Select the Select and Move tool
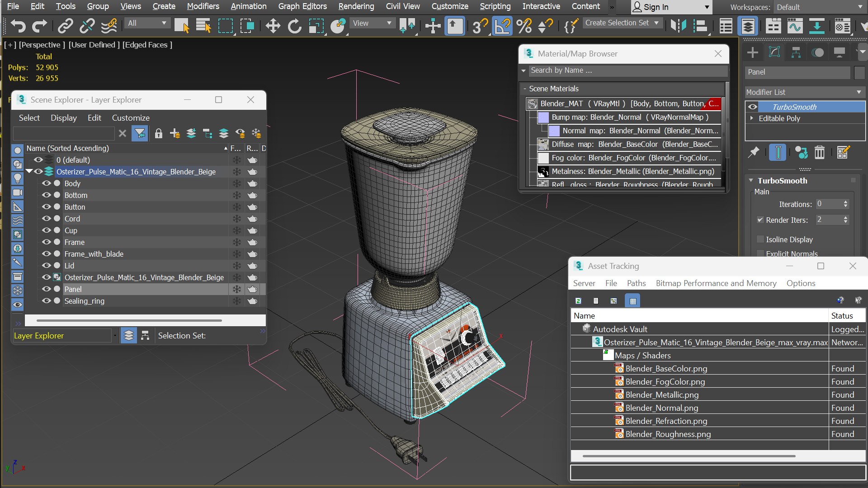 click(x=273, y=26)
